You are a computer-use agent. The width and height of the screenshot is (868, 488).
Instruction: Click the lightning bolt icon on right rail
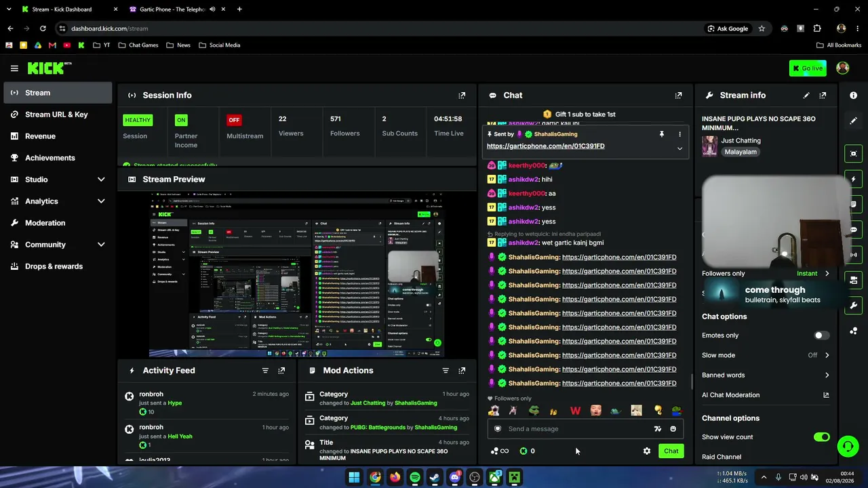(853, 179)
